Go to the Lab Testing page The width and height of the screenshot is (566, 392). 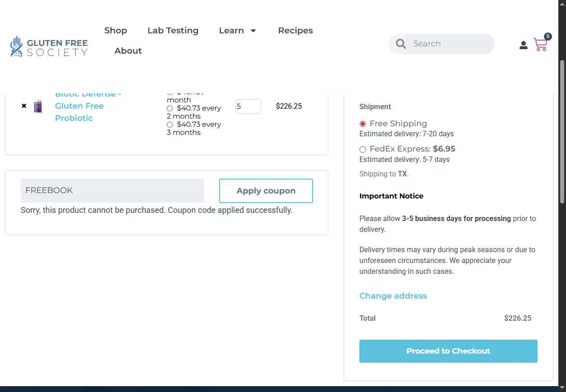(x=173, y=30)
